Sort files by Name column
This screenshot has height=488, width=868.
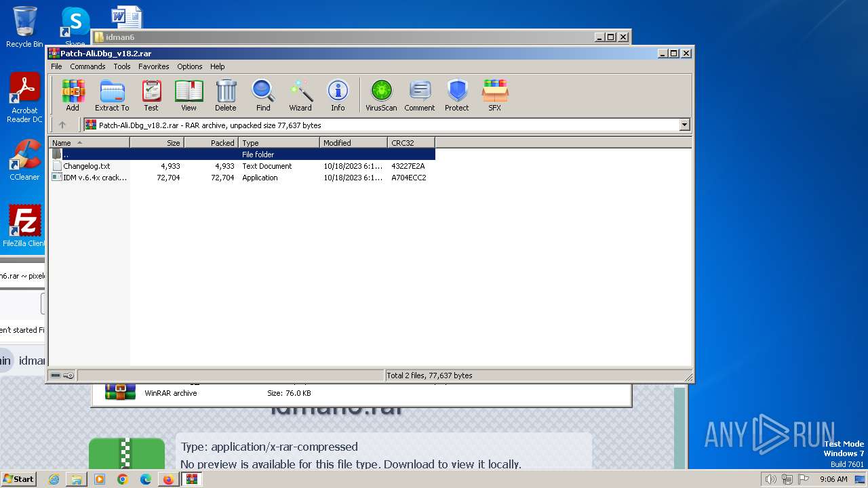click(89, 143)
